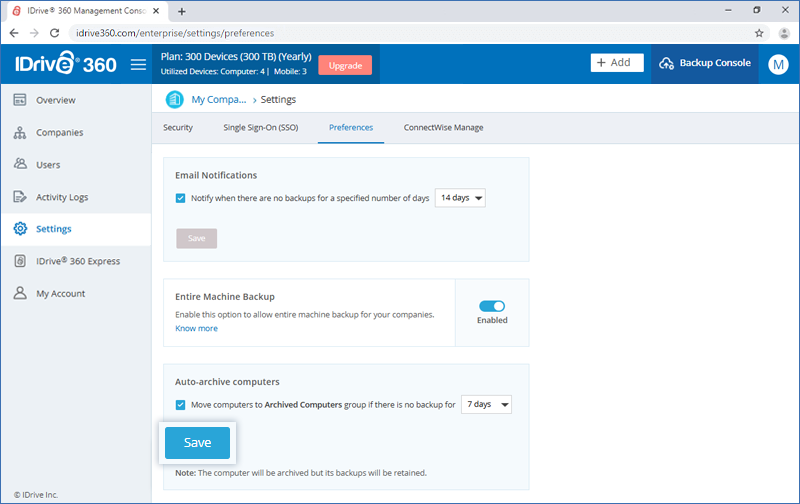Open the 14 days notification dropdown

pos(460,198)
